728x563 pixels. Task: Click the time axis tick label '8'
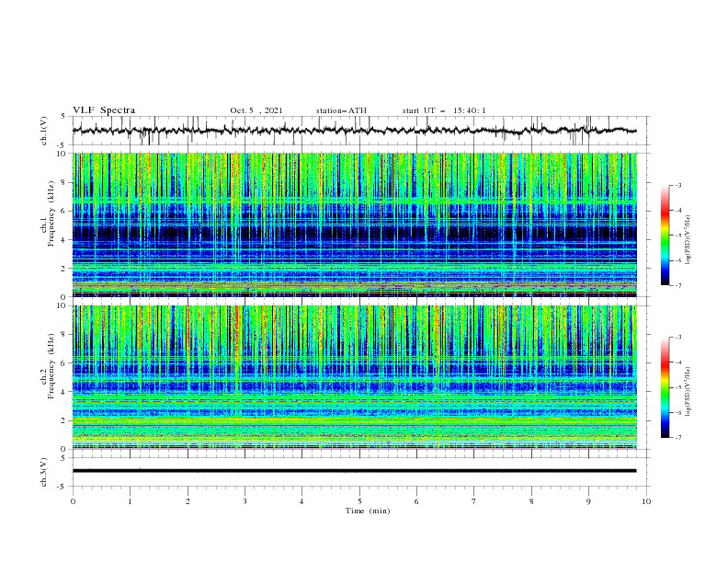(531, 501)
